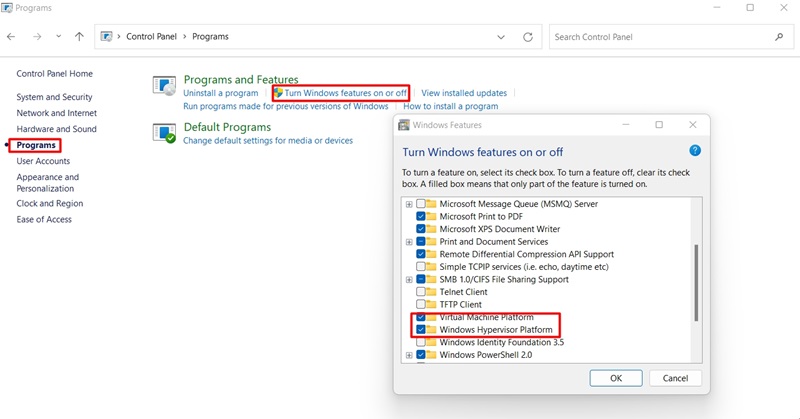Screen dimensions: 800x419
Task: Open Change default settings for media or devices
Action: pos(268,140)
